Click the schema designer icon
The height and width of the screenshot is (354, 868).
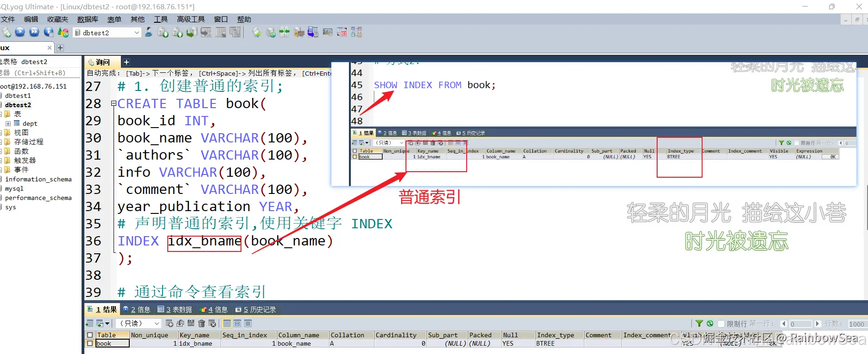[356, 32]
